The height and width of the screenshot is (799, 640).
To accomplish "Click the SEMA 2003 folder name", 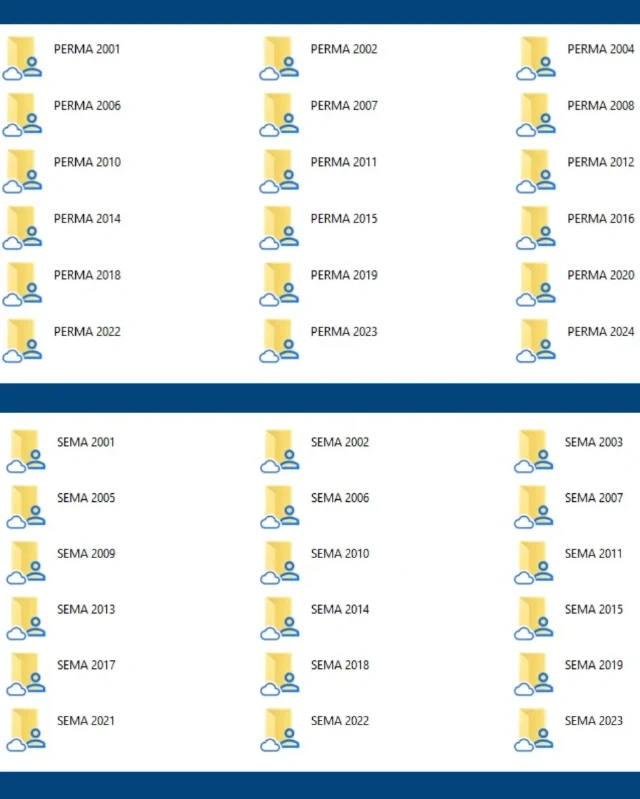I will [593, 442].
